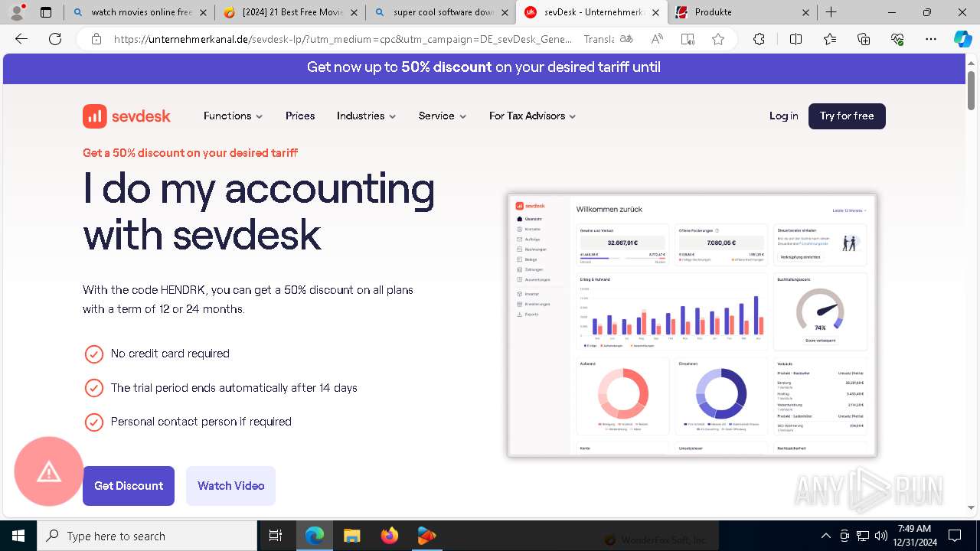Click the red 50% discount tariff text
Image resolution: width=980 pixels, height=551 pixels.
191,153
